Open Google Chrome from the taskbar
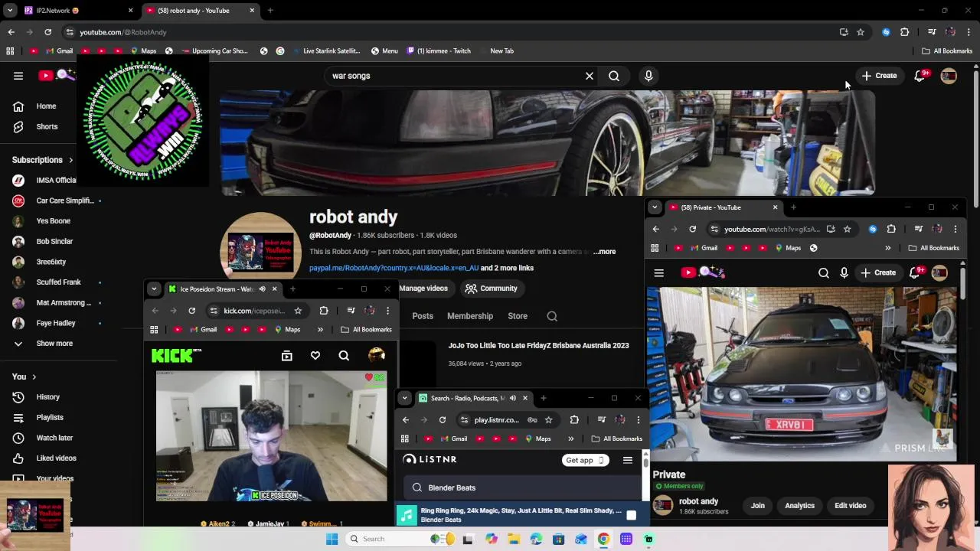980x551 pixels. [x=603, y=540]
